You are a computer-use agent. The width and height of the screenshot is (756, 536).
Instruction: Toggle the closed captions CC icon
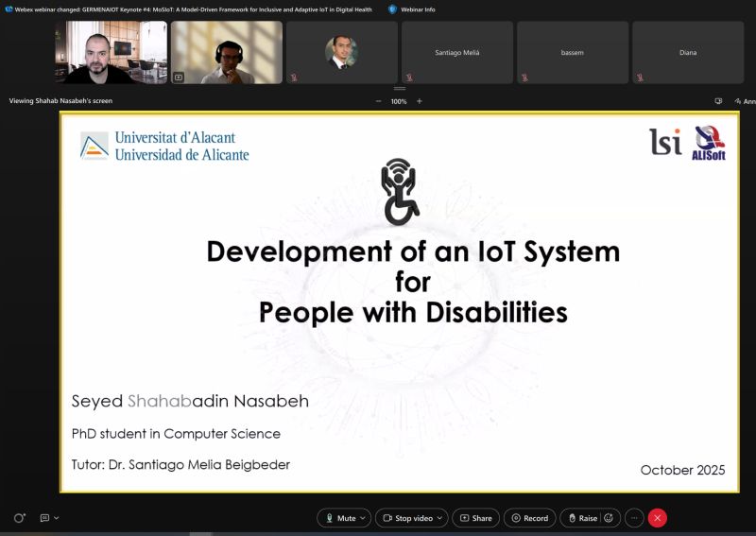point(44,518)
